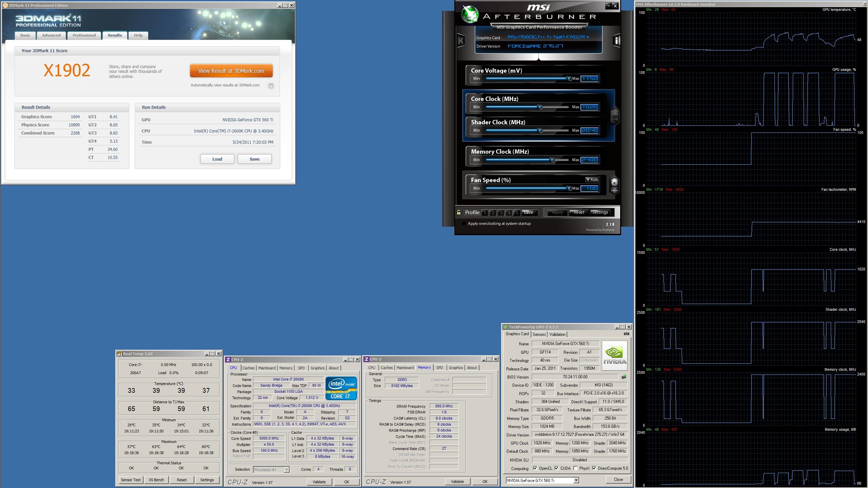Close the Afterburner hardware monitor panel
Screen dimensions: 868x488
pos(864,4)
